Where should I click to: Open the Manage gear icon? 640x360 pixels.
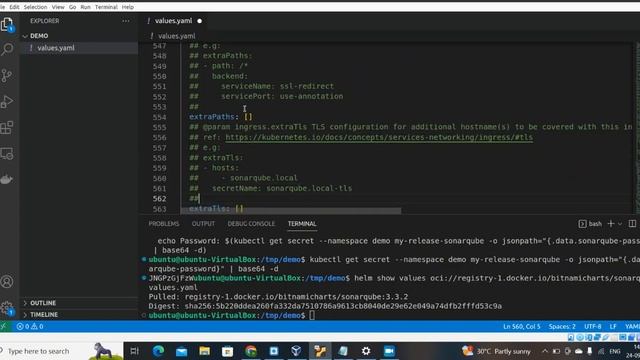click(x=7, y=308)
